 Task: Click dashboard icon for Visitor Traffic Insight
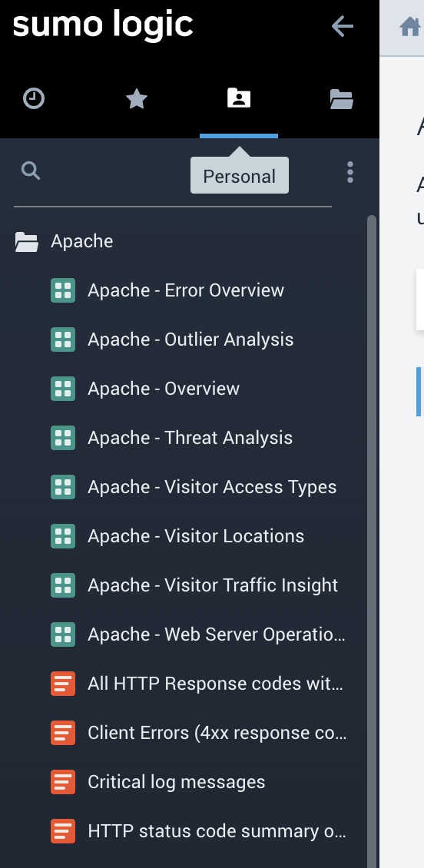pos(63,585)
